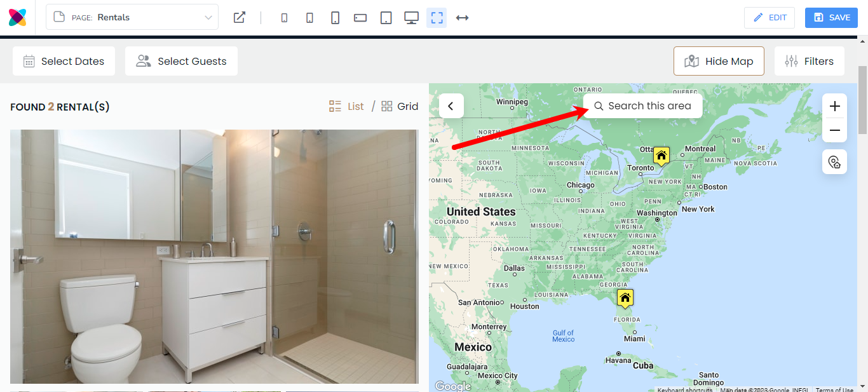This screenshot has height=392, width=868.
Task: Click the 'Boston' city label
Action: pos(715,187)
